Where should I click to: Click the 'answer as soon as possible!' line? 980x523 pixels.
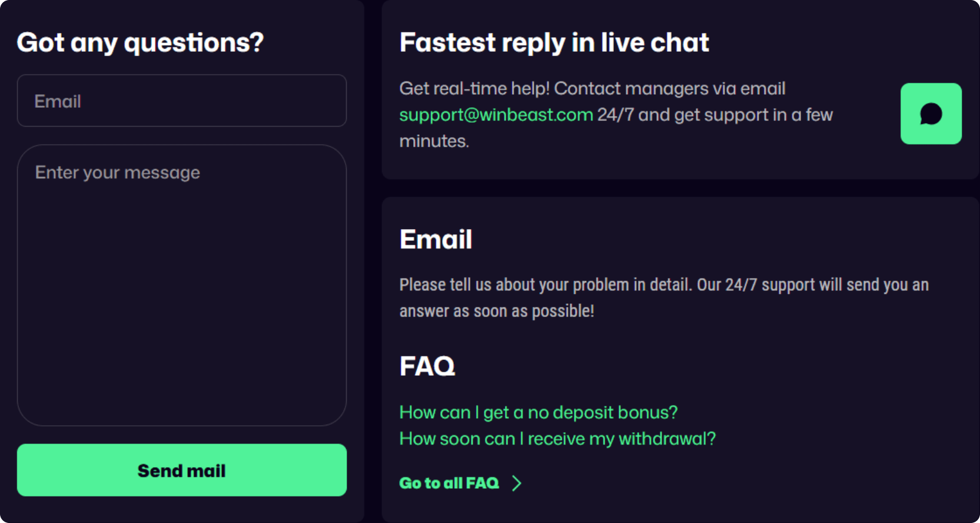pyautogui.click(x=497, y=311)
